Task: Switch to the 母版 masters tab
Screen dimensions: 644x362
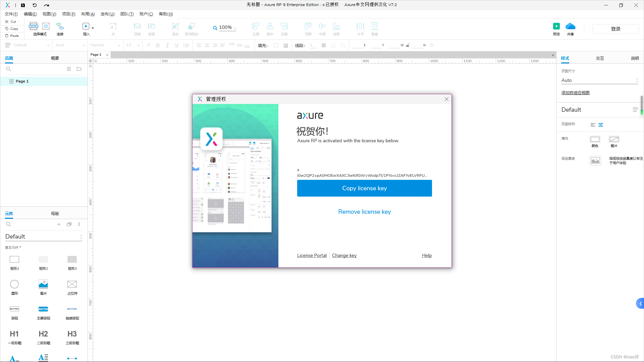Action: coord(55,214)
